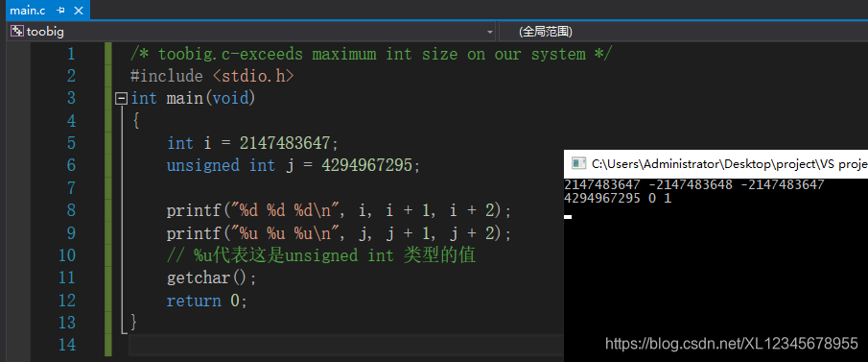Click the first console output line
This screenshot has width=868, height=362.
coord(694,185)
